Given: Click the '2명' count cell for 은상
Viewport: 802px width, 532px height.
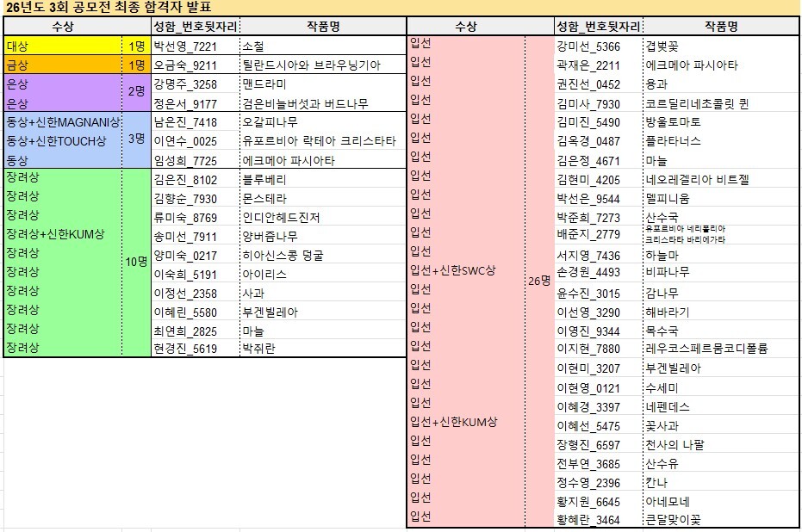Looking at the screenshot, I should [135, 93].
